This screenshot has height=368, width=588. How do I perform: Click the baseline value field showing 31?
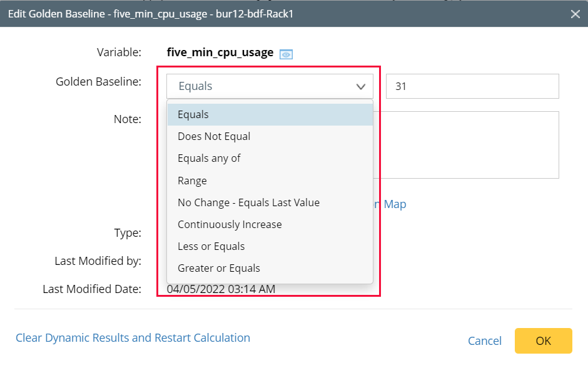coord(472,86)
